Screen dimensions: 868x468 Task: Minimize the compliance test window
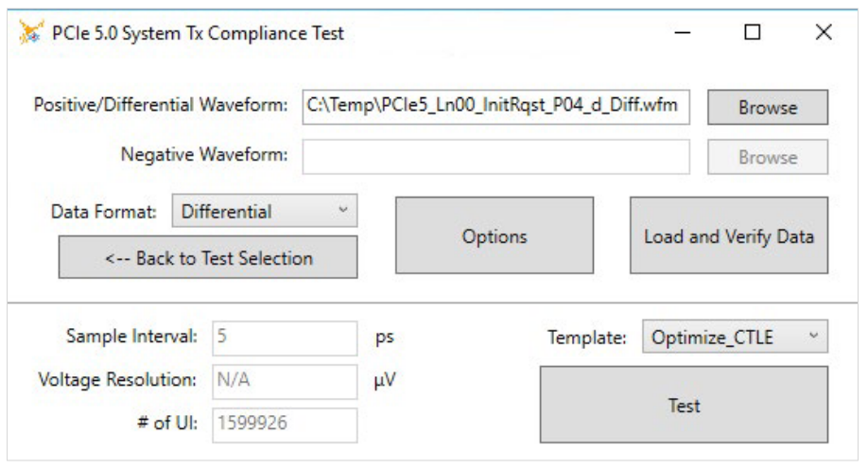[682, 33]
